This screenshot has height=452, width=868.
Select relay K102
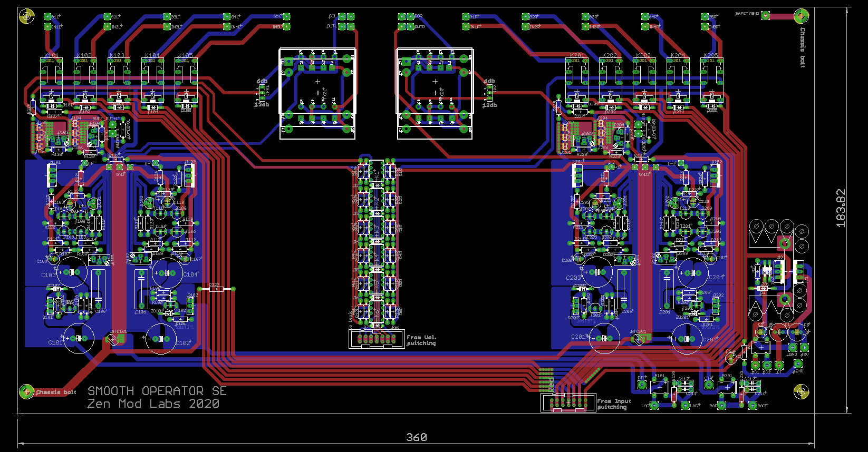85,80
